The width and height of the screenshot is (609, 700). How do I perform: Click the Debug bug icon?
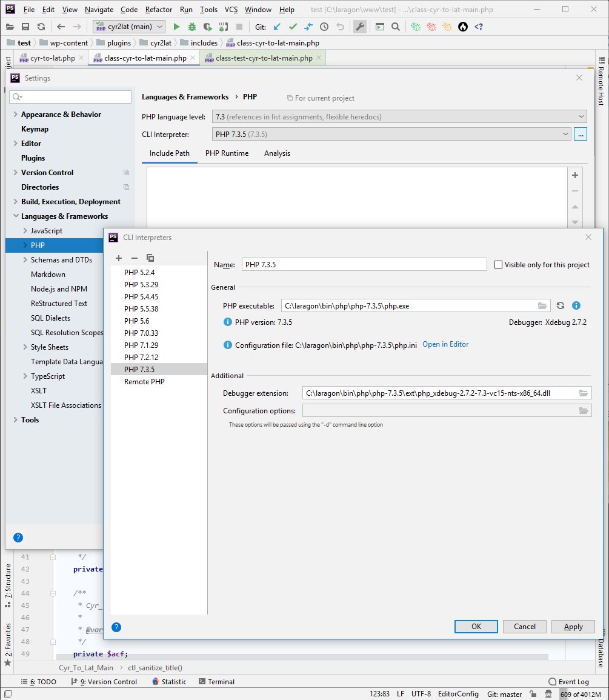tap(192, 27)
